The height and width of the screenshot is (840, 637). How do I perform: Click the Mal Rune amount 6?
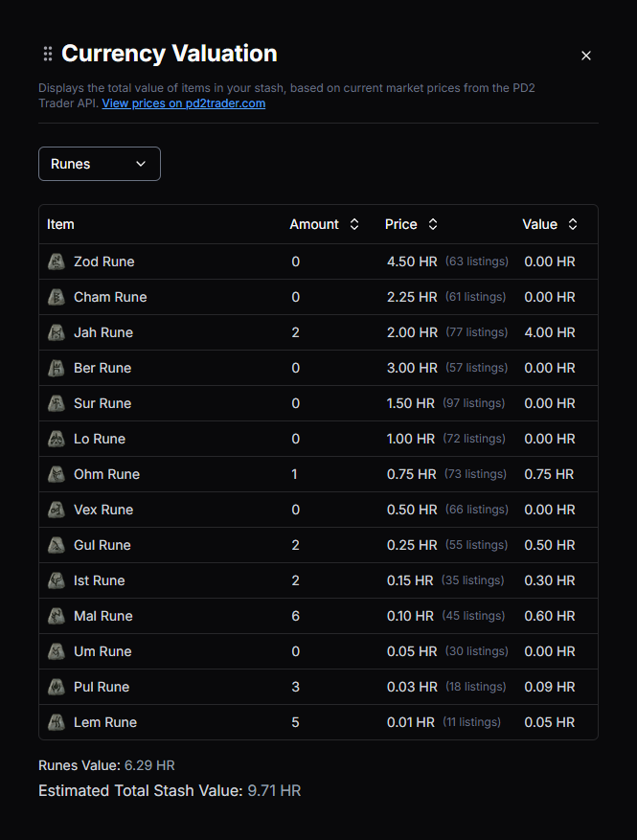click(x=295, y=616)
